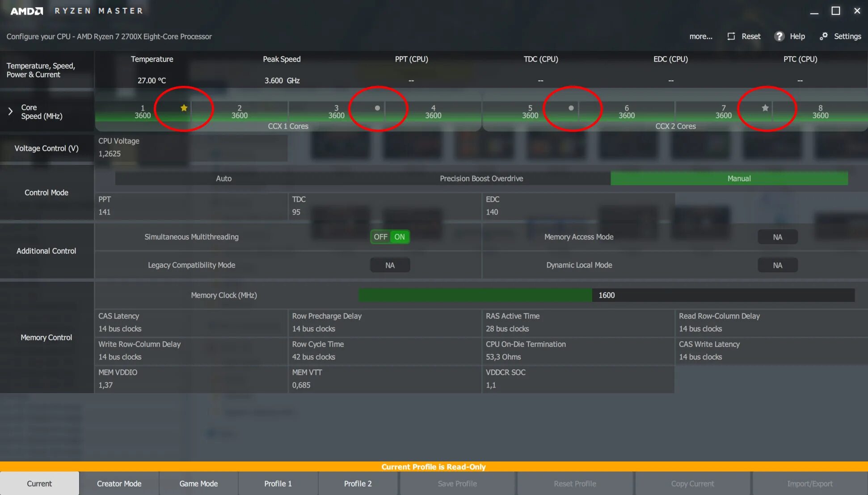The width and height of the screenshot is (868, 495).
Task: Click the gray dot on core 5
Action: [x=571, y=108]
